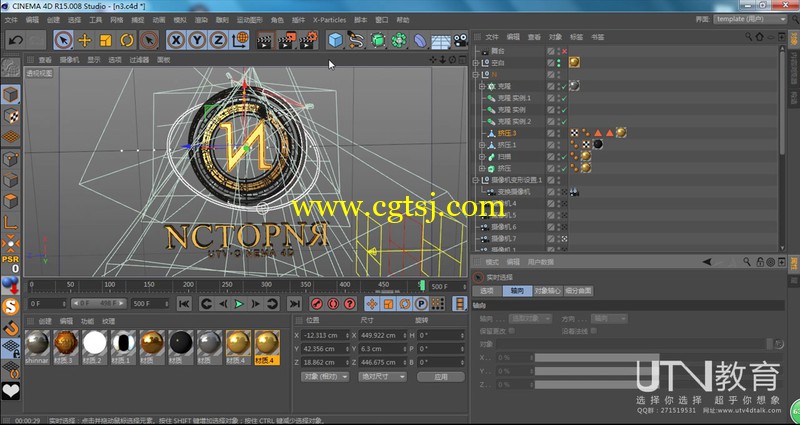Open the 对象 (相对) dropdown
Image resolution: width=800 pixels, height=425 pixels.
click(325, 377)
